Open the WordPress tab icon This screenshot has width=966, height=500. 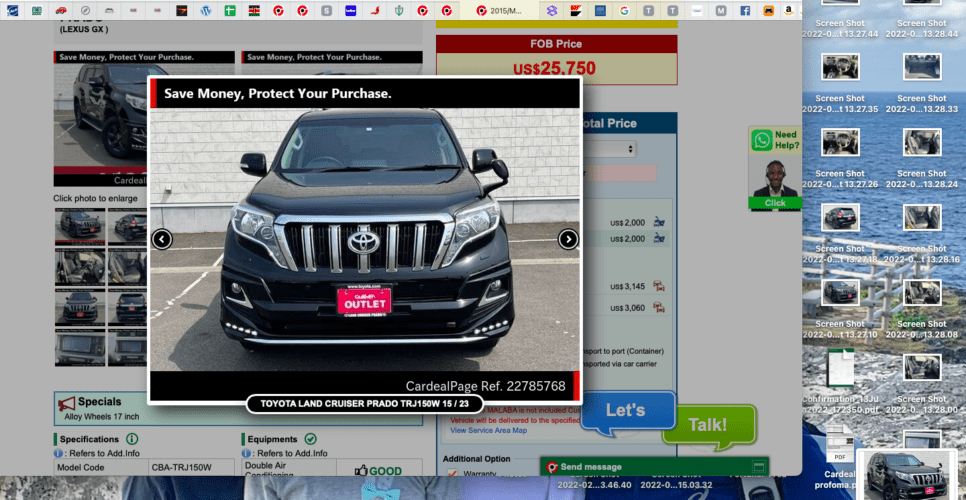point(207,10)
